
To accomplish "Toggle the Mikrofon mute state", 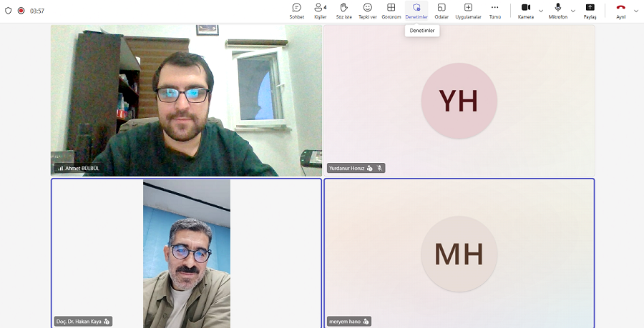I will 557,11.
